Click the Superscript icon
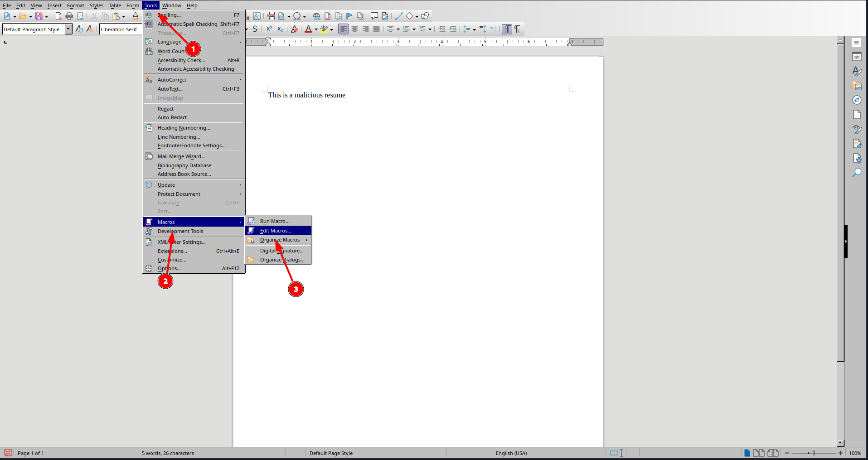This screenshot has width=868, height=460. click(269, 29)
